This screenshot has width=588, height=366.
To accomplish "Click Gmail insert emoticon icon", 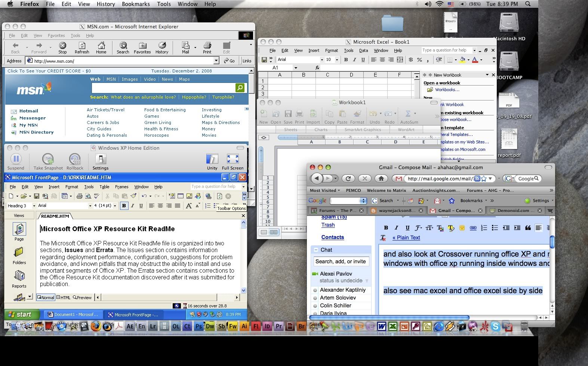I will (462, 228).
